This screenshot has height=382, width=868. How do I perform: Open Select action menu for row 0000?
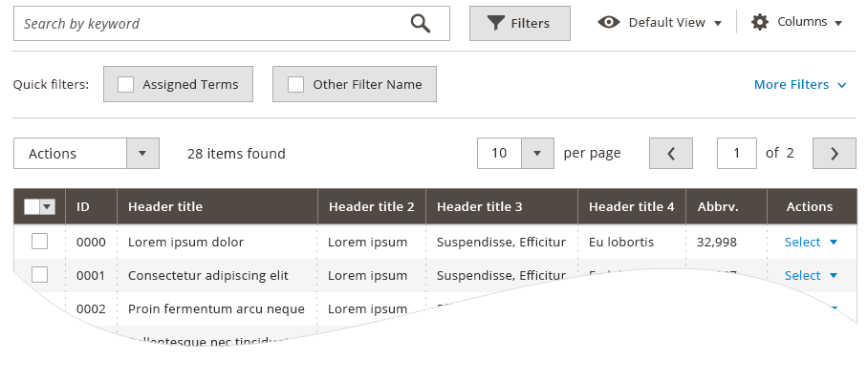point(811,242)
